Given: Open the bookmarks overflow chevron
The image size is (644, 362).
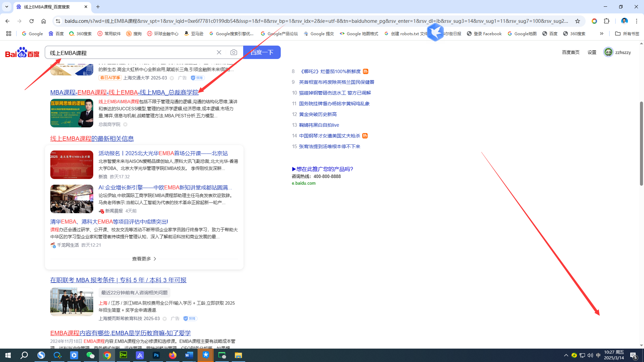Looking at the screenshot, I should pyautogui.click(x=602, y=34).
